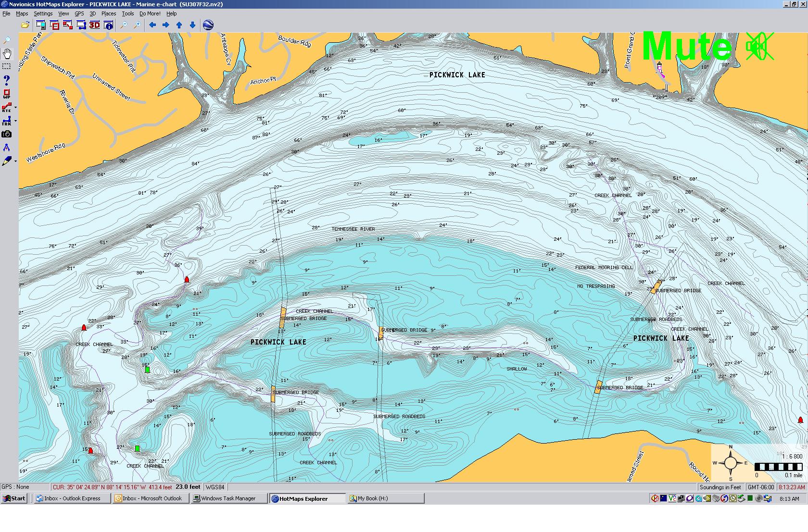Toggle the green Mute speaker icon

(x=759, y=47)
